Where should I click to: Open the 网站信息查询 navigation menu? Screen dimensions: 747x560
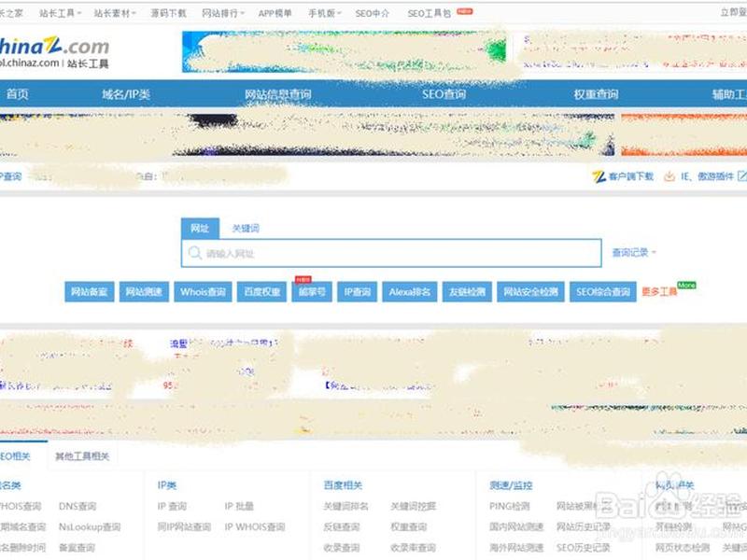click(277, 94)
